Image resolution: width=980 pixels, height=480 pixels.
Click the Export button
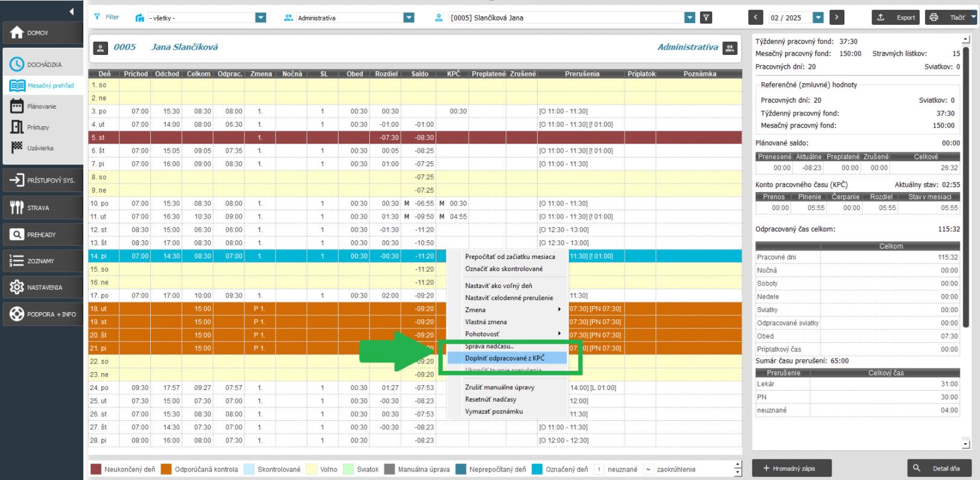click(896, 18)
